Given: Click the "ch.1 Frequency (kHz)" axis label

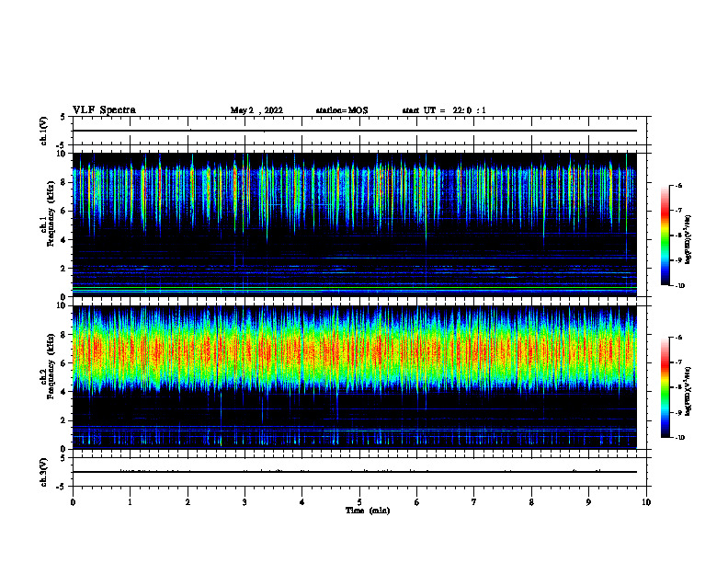Looking at the screenshot, I should tap(47, 214).
